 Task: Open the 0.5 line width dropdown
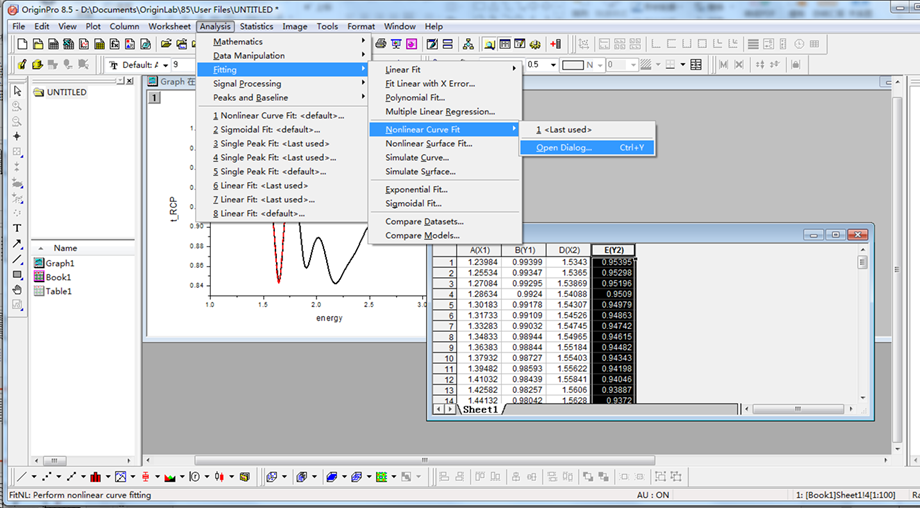pos(553,65)
